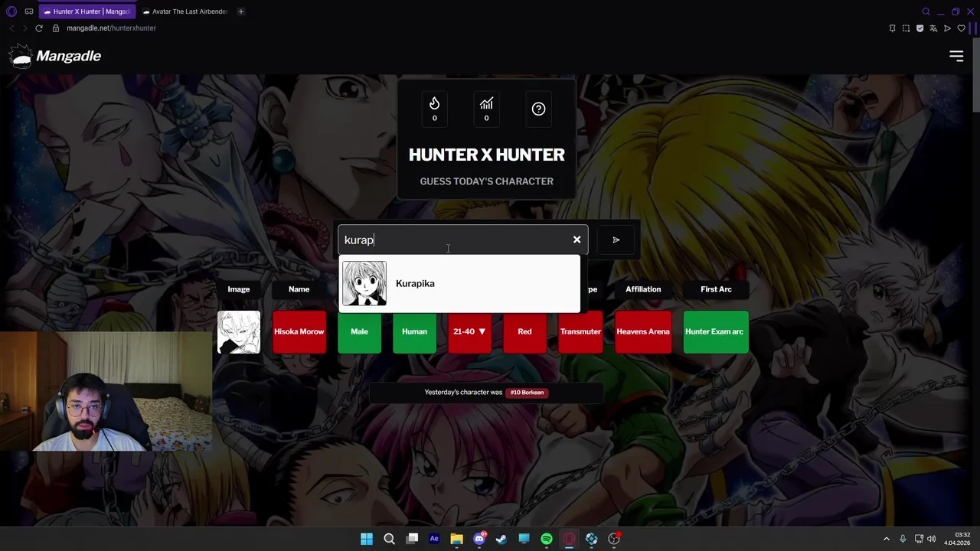Click the Name column header
The image size is (980, 551).
[299, 289]
